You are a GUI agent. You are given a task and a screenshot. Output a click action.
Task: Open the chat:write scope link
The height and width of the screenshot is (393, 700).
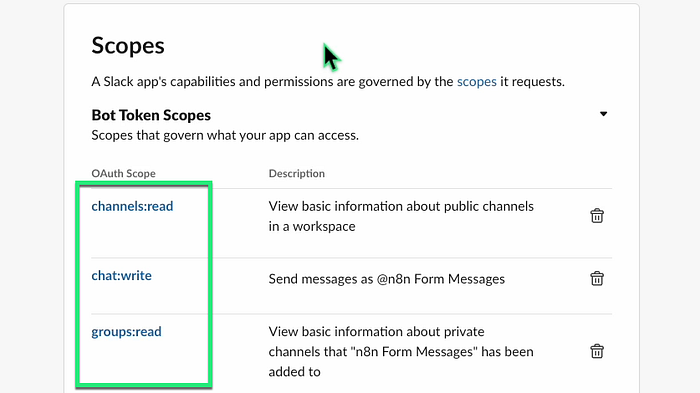pos(121,276)
